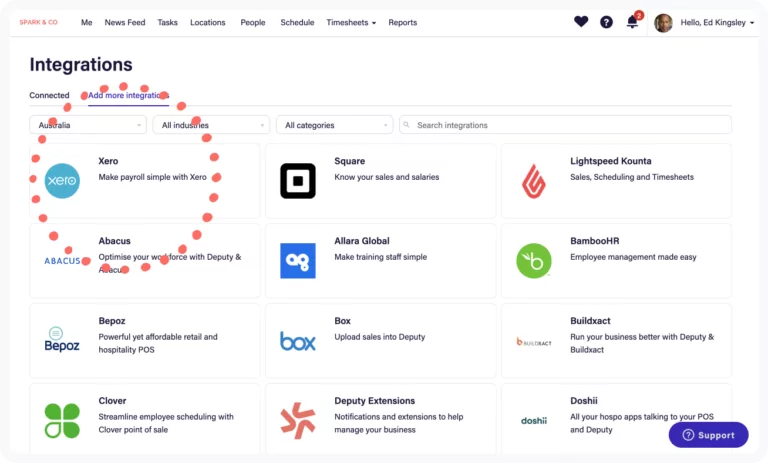Navigate to Locations
This screenshot has width=768, height=463.
coord(208,23)
